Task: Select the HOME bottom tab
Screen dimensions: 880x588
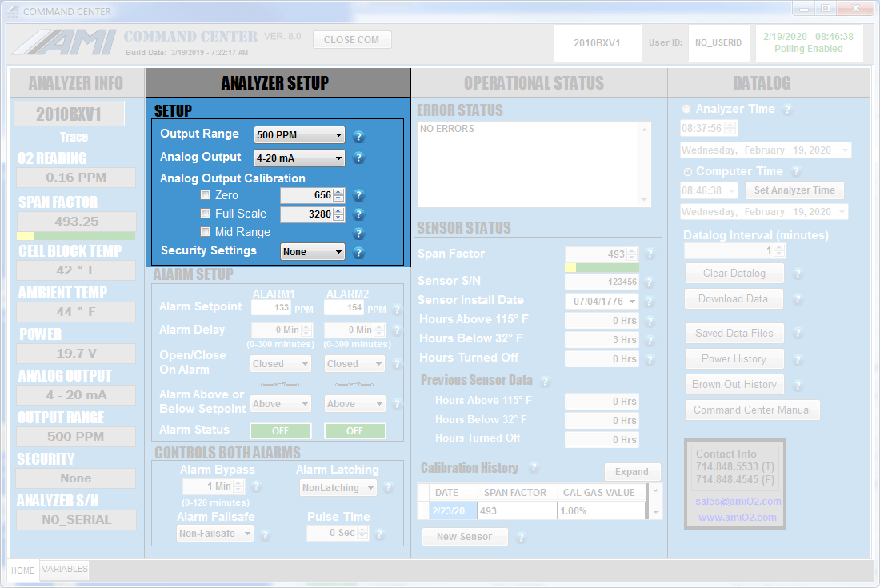Action: 23,570
